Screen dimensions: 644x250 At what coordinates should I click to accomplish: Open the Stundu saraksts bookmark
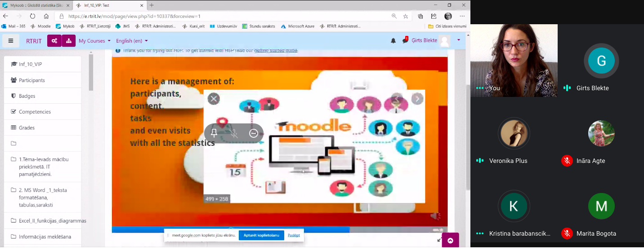pyautogui.click(x=259, y=26)
